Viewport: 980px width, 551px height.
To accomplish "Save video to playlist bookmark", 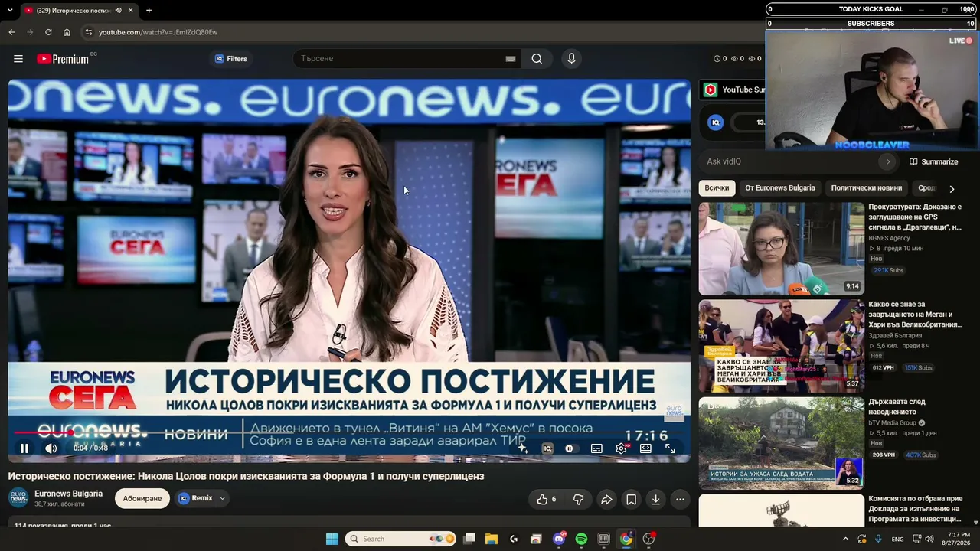I will pos(631,500).
